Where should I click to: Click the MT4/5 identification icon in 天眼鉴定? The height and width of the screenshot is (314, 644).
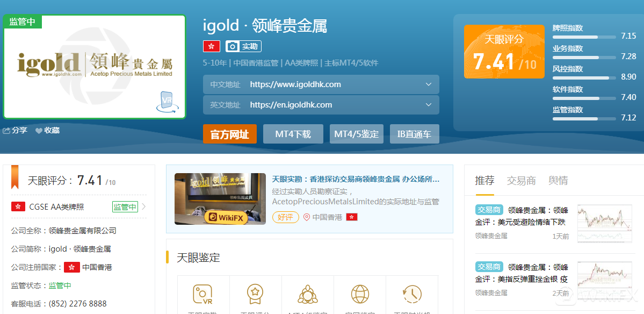pyautogui.click(x=308, y=294)
